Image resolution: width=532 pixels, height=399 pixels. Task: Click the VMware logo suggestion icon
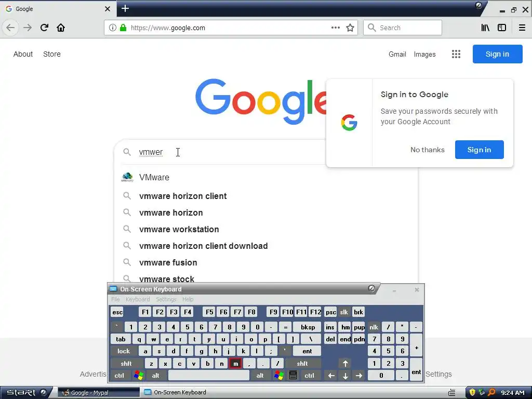click(127, 177)
